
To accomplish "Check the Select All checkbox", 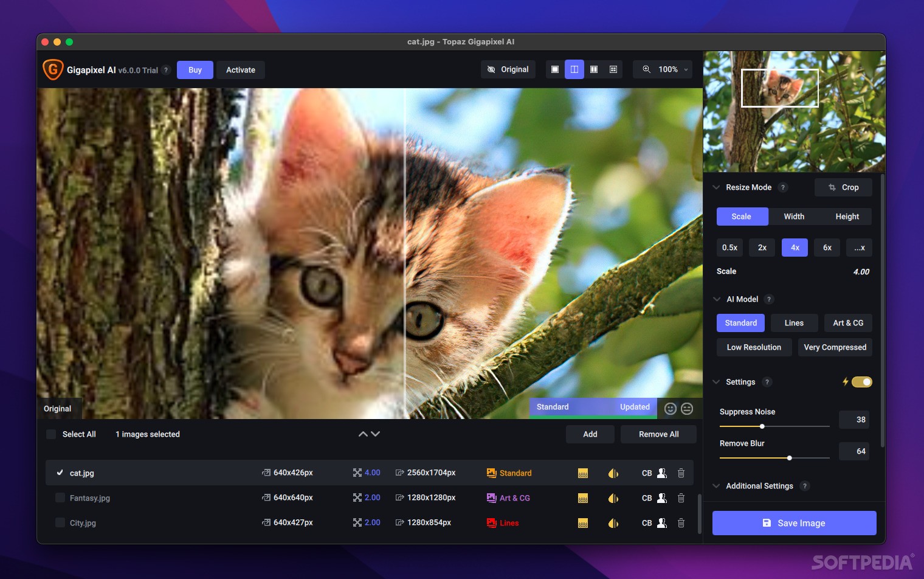I will point(51,434).
